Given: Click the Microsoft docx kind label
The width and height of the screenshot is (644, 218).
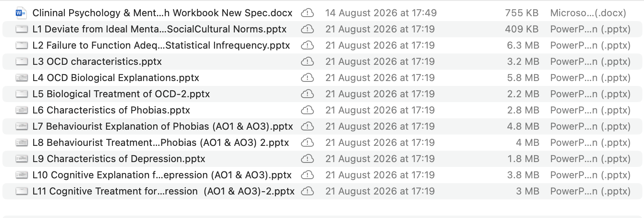Looking at the screenshot, I should 588,13.
